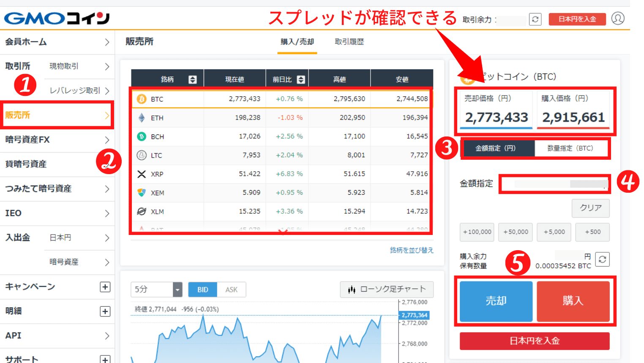
Task: Add +100,000 yen amount
Action: tap(477, 232)
